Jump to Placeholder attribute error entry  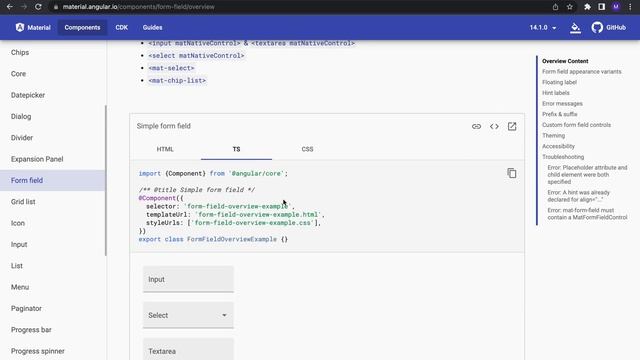[587, 175]
